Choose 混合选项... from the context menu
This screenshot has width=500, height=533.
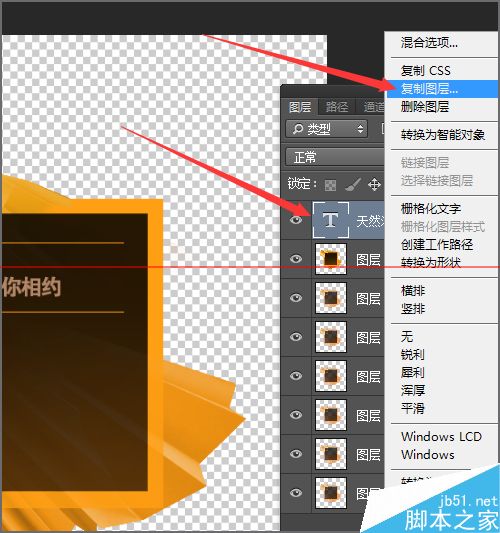429,43
